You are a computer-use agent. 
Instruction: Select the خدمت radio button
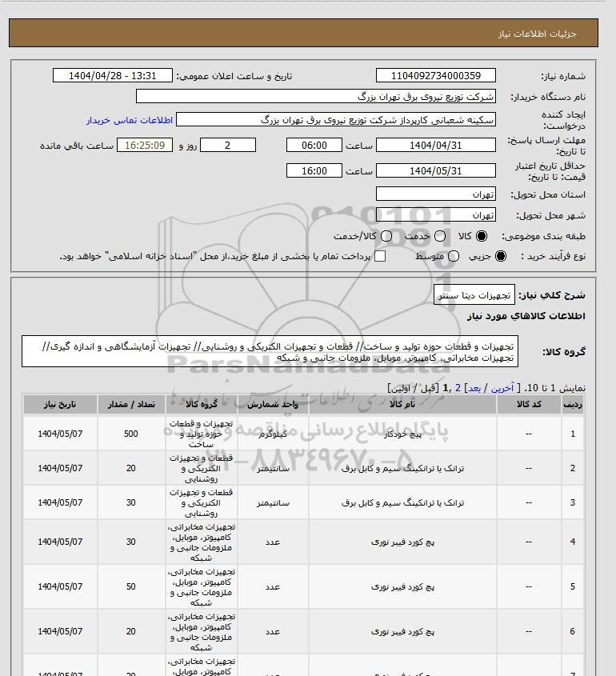pyautogui.click(x=440, y=236)
